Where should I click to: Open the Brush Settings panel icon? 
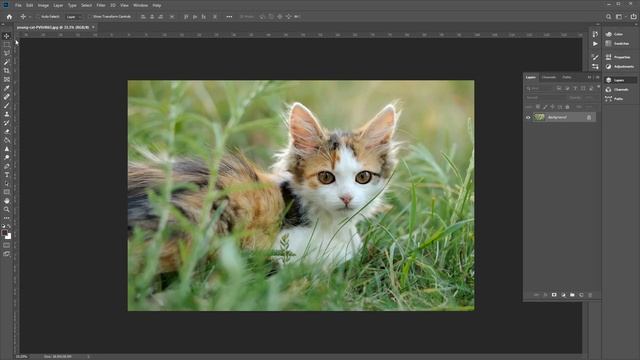595,67
